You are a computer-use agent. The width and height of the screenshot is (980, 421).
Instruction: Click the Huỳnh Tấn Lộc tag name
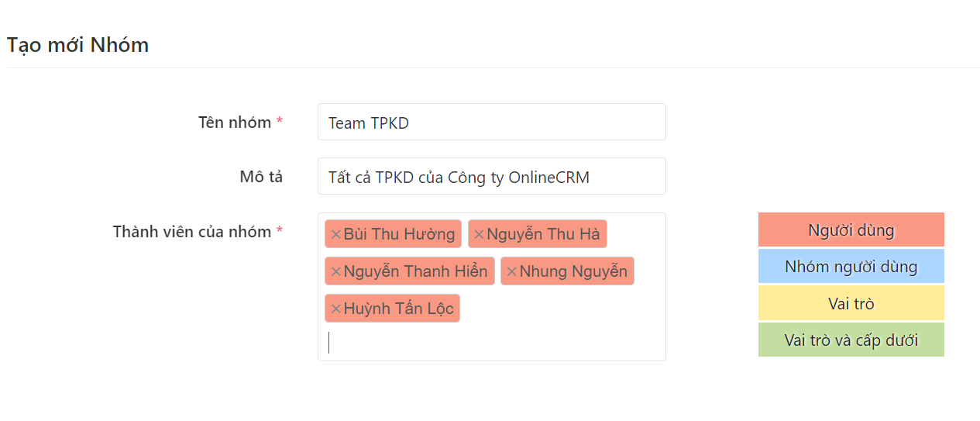click(x=398, y=309)
